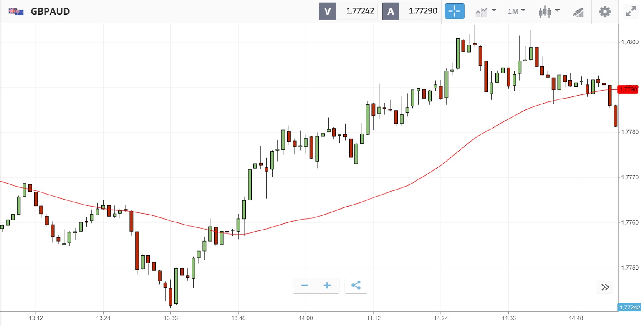Click the 14:00 time axis label
644x326 pixels.
click(x=306, y=318)
